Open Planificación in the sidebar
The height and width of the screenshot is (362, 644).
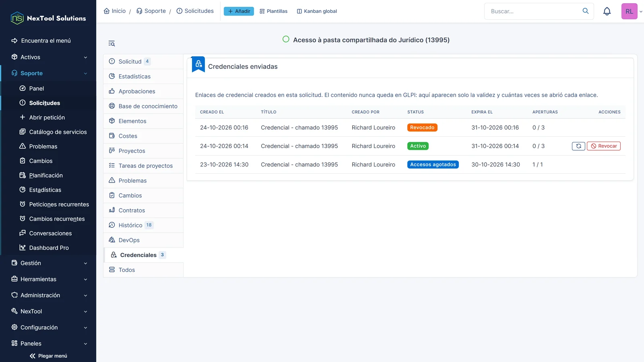coord(48,175)
